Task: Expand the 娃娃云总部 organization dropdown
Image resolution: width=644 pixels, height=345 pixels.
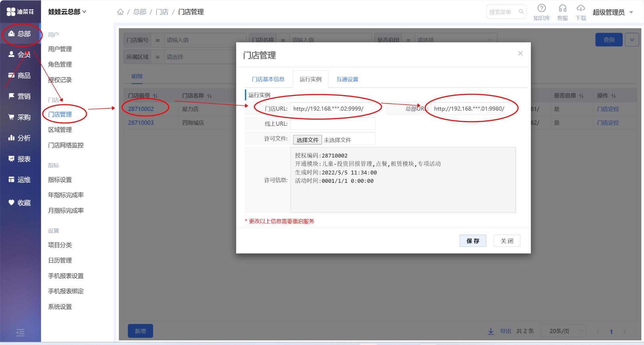Action: (67, 12)
